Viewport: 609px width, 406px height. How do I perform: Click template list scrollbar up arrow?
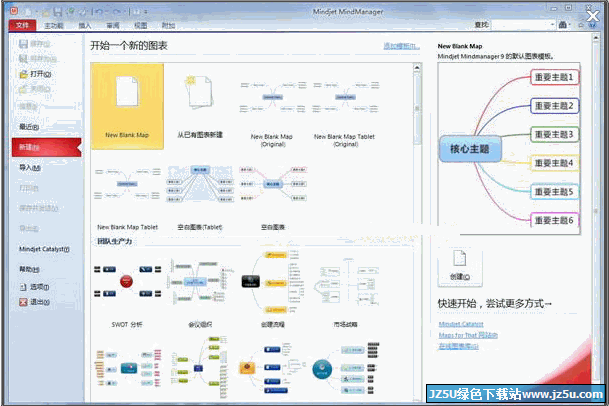[417, 68]
